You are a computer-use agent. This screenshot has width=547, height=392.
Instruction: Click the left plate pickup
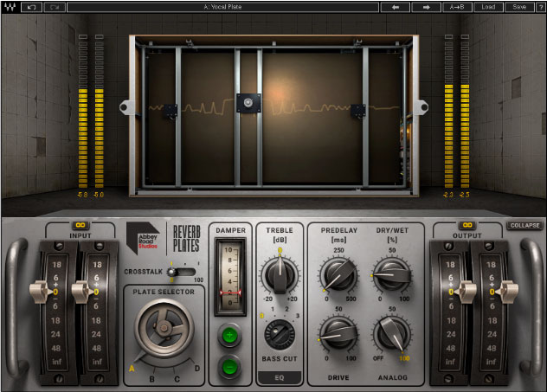coord(171,111)
